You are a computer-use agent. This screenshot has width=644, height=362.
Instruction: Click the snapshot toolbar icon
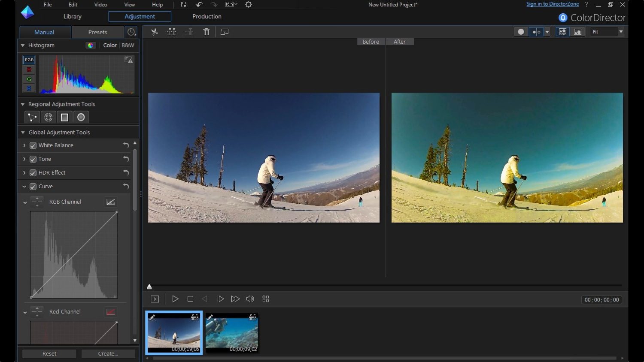pos(225,32)
